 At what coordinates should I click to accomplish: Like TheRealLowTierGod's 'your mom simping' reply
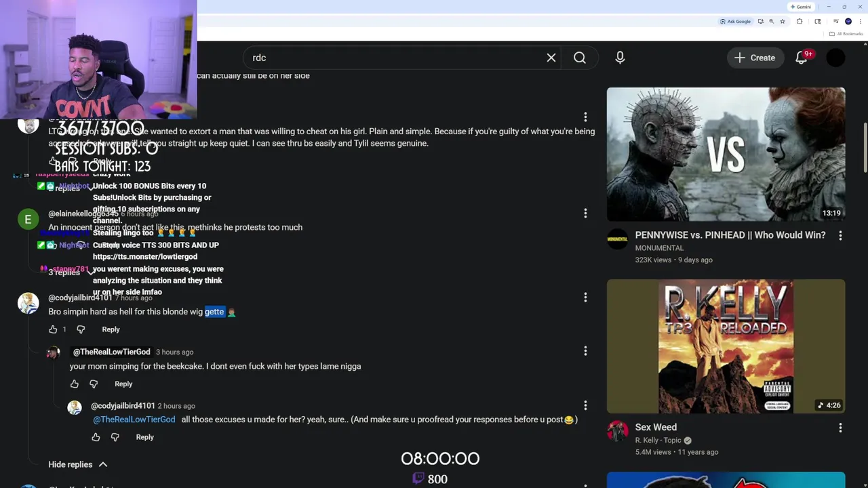75,384
